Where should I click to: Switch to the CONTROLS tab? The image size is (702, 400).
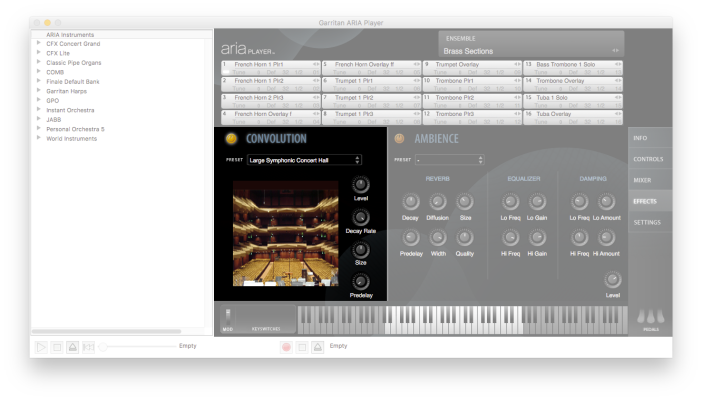[650, 159]
